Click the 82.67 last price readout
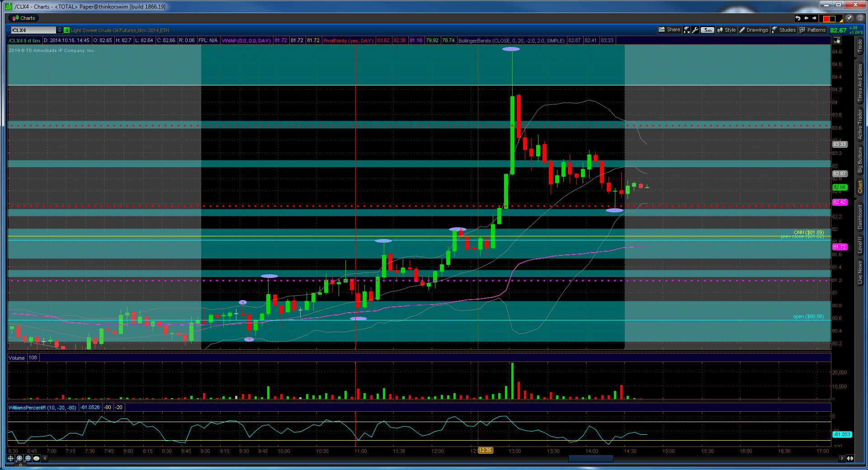868x470 pixels. point(838,30)
